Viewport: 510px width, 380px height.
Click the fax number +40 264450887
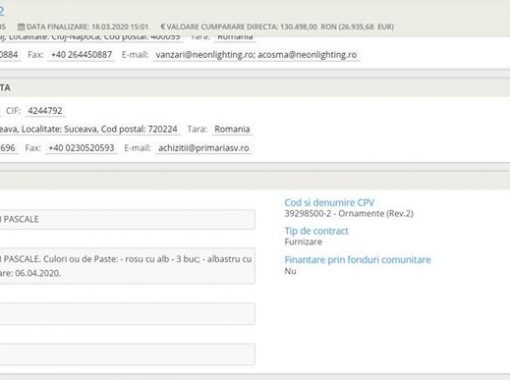[81, 55]
